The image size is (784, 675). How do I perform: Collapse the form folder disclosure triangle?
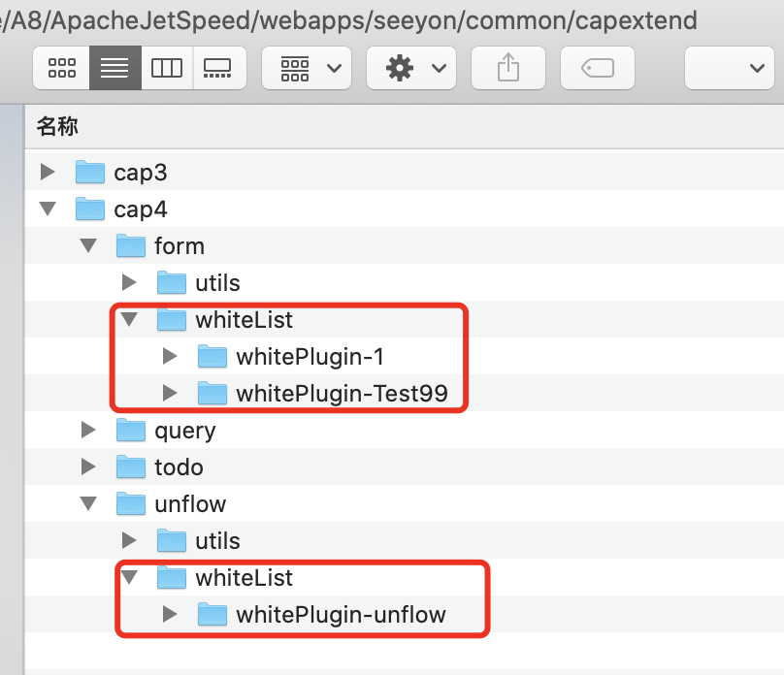[x=88, y=246]
